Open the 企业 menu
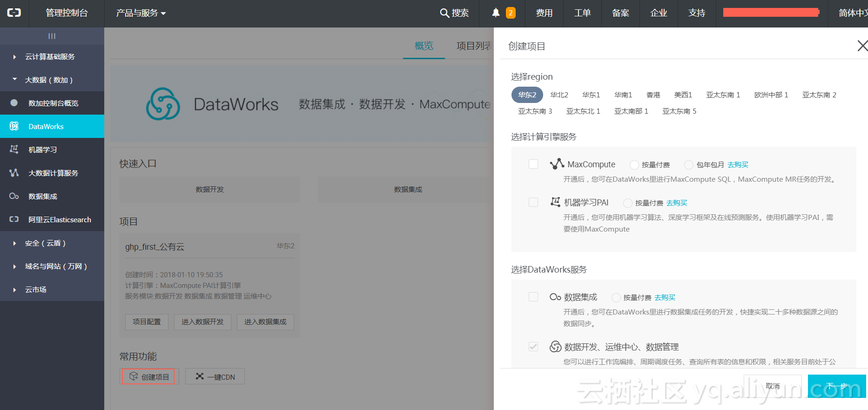The image size is (868, 410). pos(659,13)
